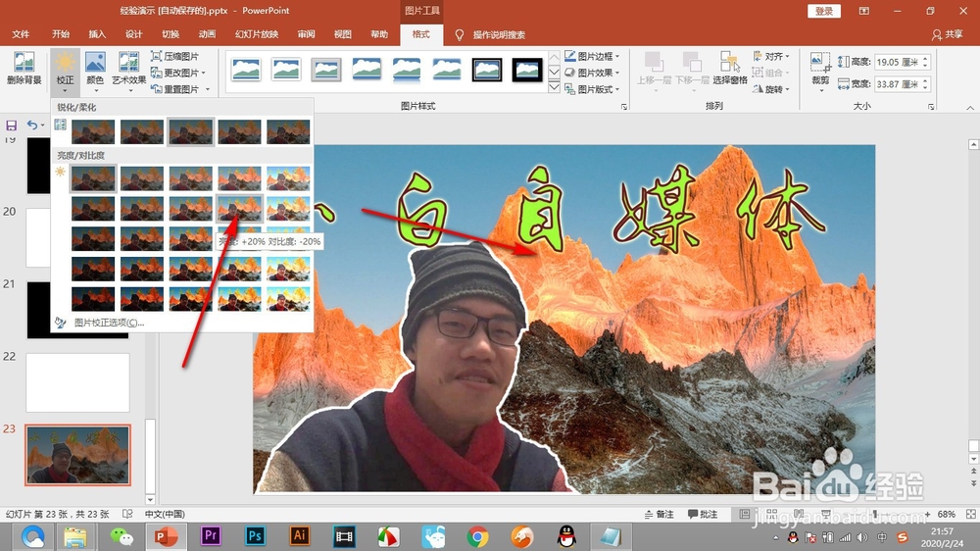This screenshot has height=551, width=980.
Task: Open the Change Picture (更改图片) dropdown
Action: pyautogui.click(x=178, y=73)
